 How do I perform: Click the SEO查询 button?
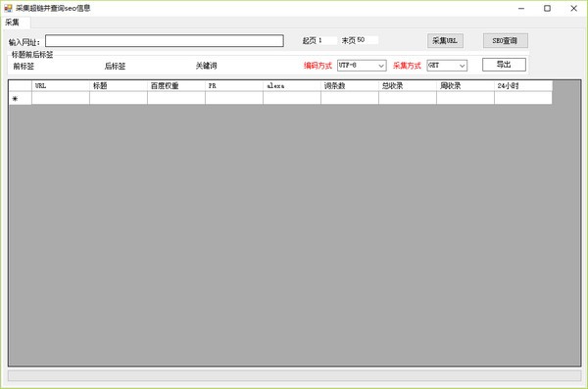pos(505,40)
